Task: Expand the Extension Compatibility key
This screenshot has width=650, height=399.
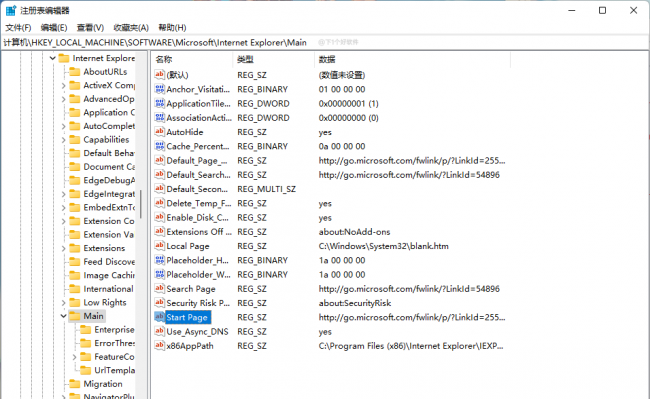Action: (63, 221)
